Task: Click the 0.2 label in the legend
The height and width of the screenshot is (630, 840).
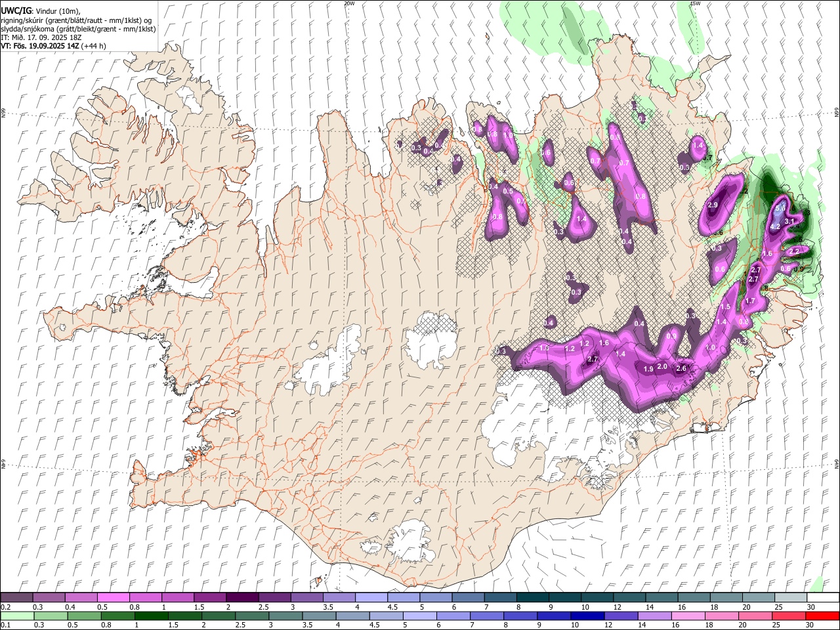Action: pyautogui.click(x=6, y=607)
